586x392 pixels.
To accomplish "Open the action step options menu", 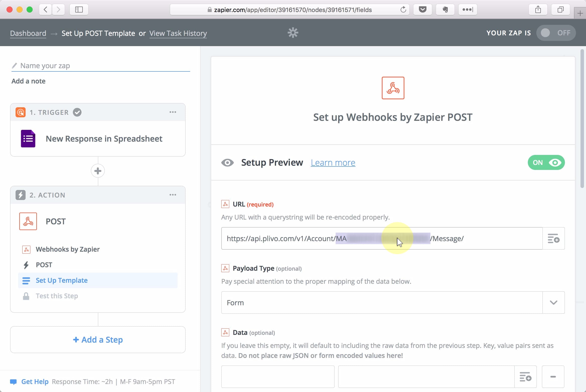I will [173, 195].
